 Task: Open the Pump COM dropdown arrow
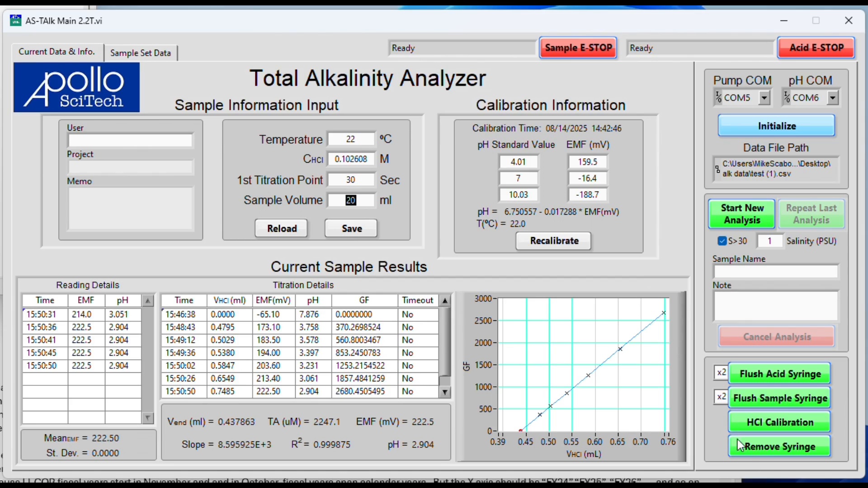coord(764,98)
